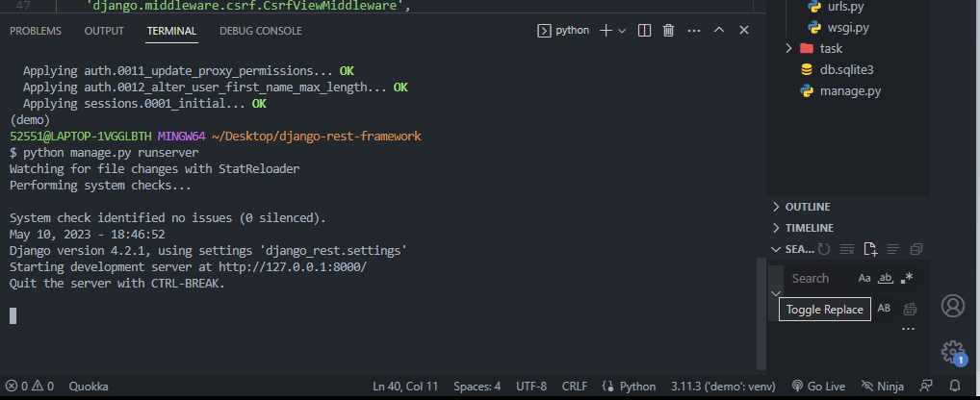This screenshot has height=400, width=980.
Task: Open notifications bell
Action: tap(955, 387)
